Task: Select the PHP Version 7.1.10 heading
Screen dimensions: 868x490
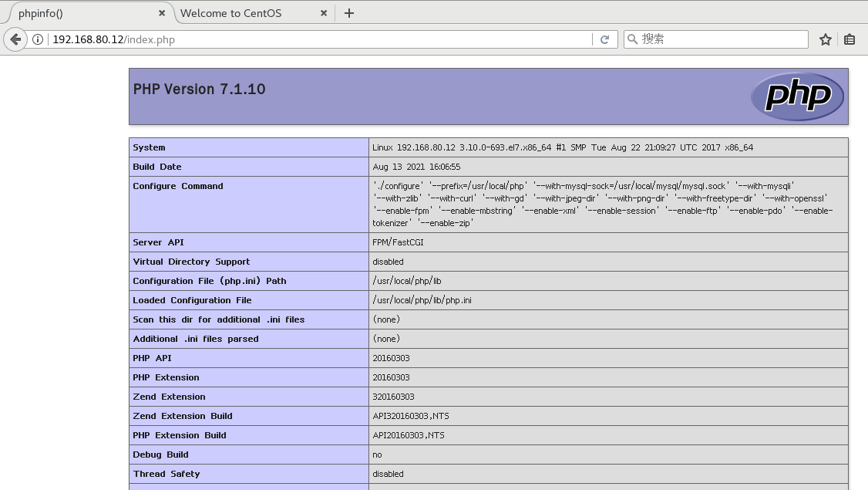Action: tap(200, 90)
